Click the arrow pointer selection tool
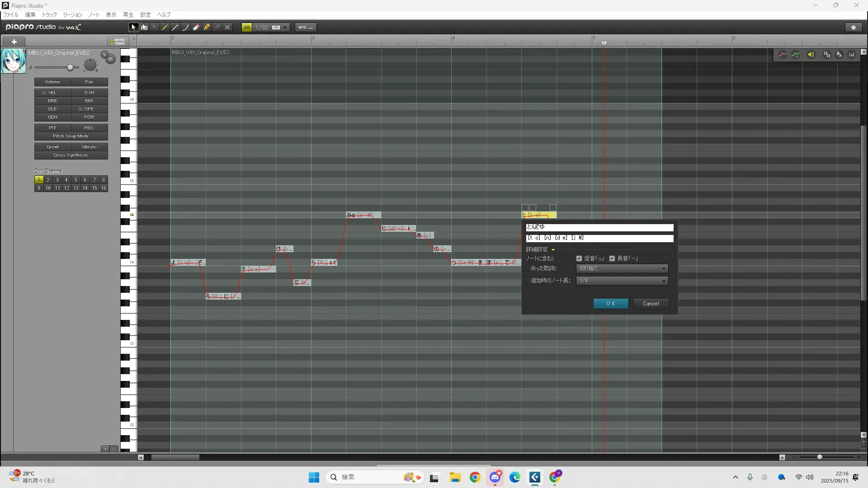The image size is (868, 488). pos(133,28)
